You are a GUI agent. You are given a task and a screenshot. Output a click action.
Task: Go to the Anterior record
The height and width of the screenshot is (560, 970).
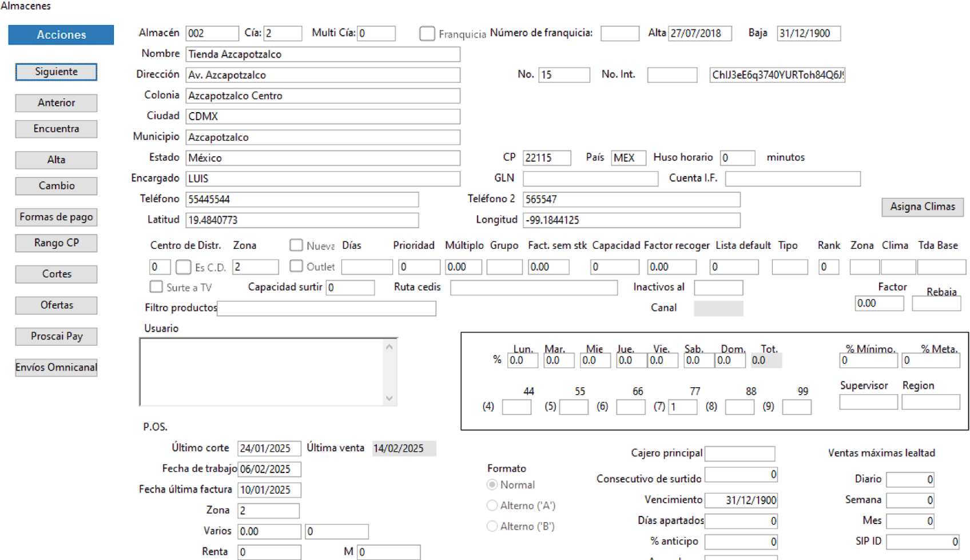[56, 103]
